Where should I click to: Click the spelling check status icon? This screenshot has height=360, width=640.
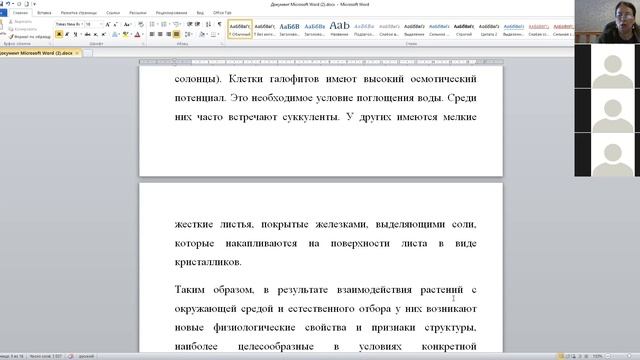(70, 356)
